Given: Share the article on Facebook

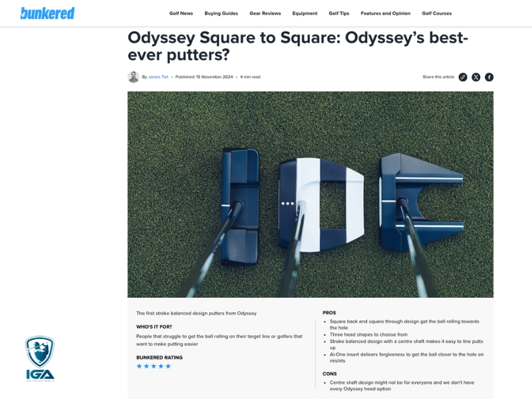Looking at the screenshot, I should pyautogui.click(x=489, y=77).
